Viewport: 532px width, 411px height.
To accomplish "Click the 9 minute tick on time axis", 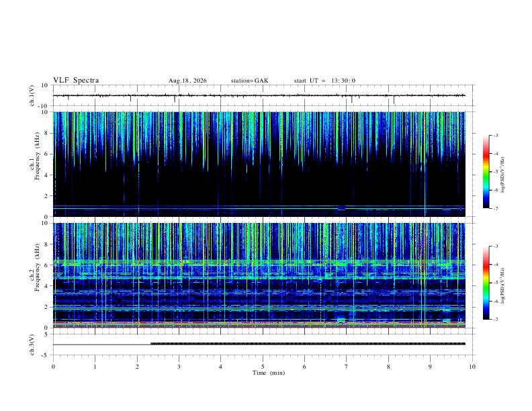I will click(430, 367).
